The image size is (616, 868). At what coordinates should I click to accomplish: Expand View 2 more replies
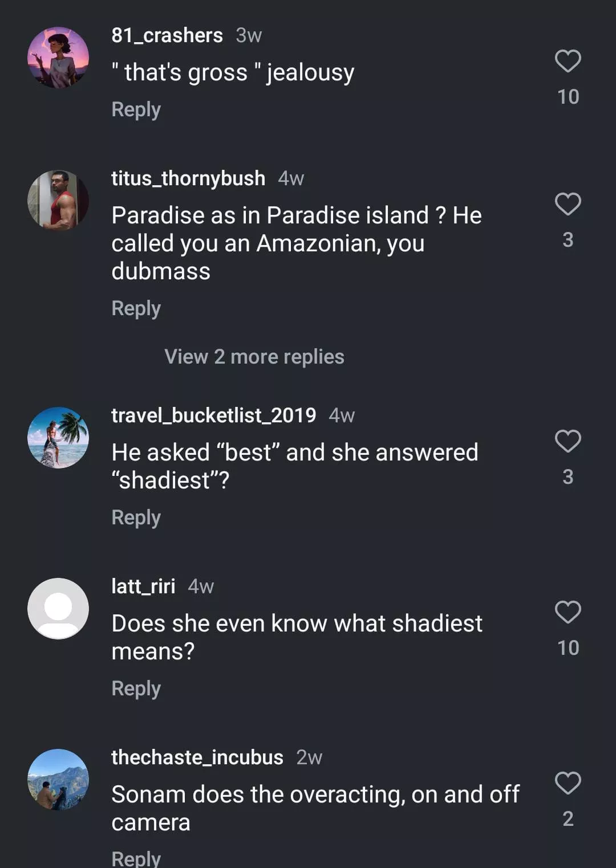point(254,357)
